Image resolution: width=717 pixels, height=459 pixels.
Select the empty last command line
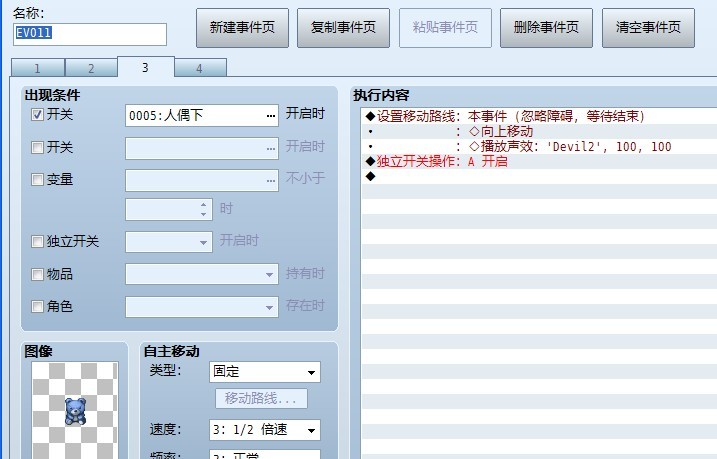pyautogui.click(x=539, y=176)
